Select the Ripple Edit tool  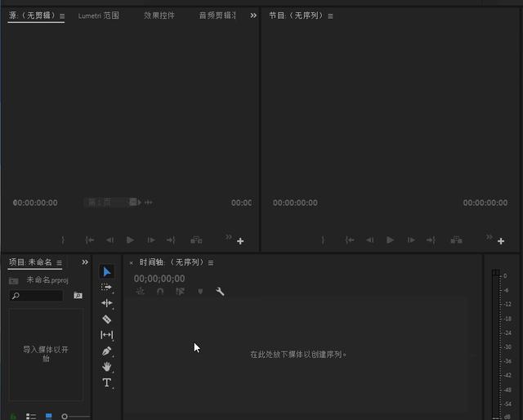(107, 303)
